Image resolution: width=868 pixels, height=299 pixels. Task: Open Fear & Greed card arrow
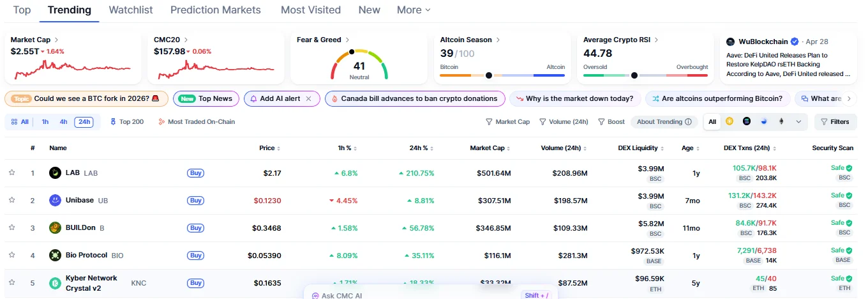[x=347, y=40]
